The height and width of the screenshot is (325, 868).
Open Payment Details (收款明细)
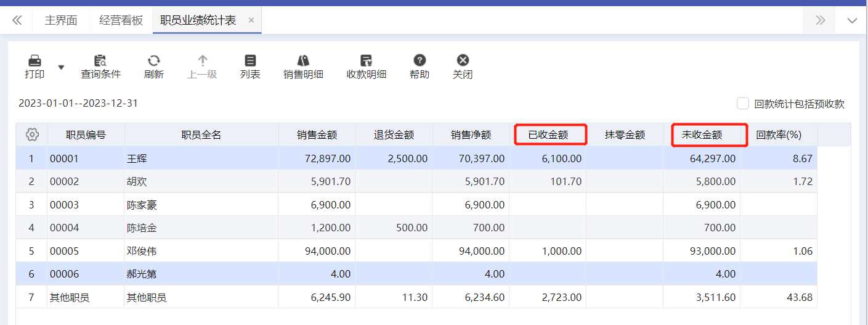(x=366, y=61)
